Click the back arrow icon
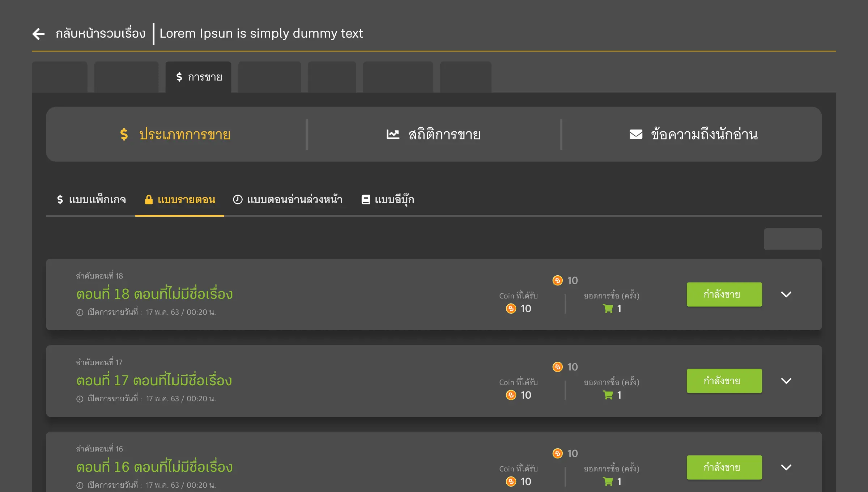Viewport: 868px width, 492px height. (x=38, y=34)
